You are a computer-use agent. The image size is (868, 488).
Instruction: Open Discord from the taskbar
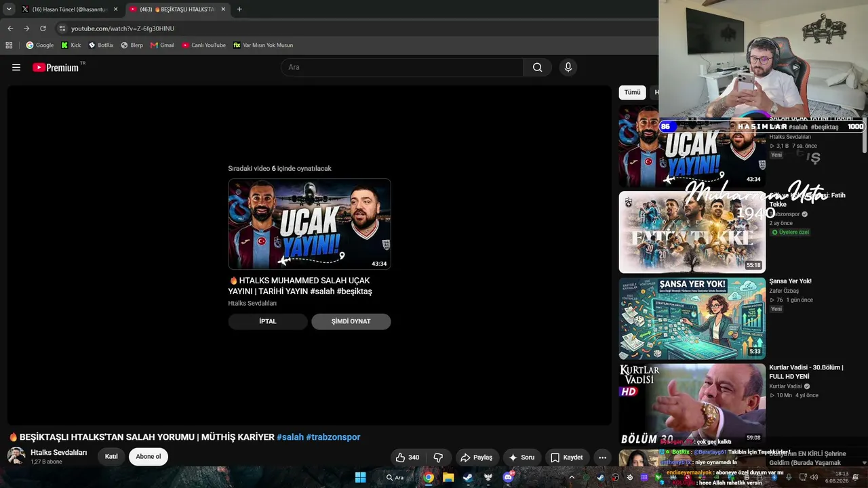coord(508,477)
